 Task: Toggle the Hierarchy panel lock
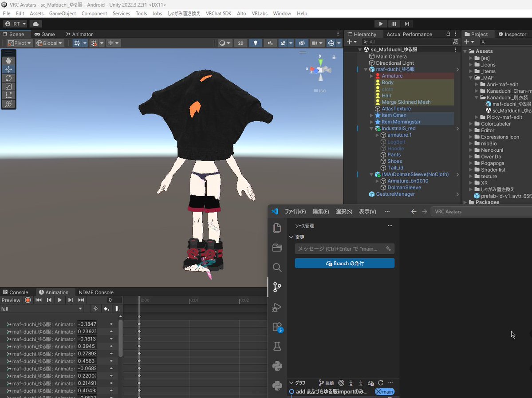448,34
